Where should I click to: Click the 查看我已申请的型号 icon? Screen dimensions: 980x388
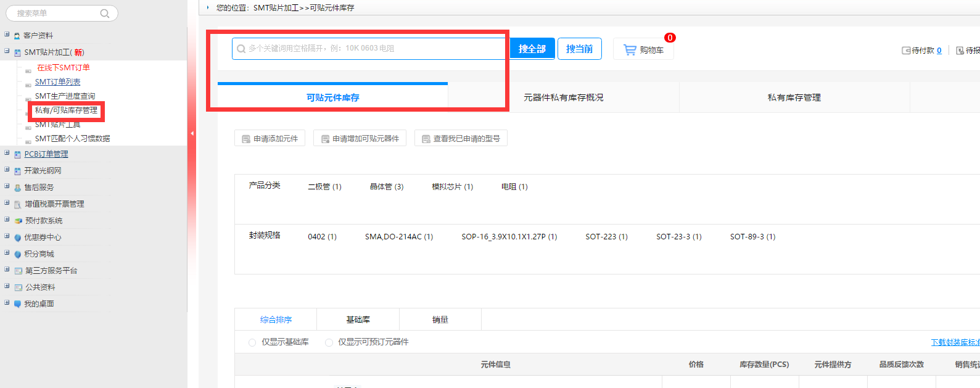click(426, 139)
